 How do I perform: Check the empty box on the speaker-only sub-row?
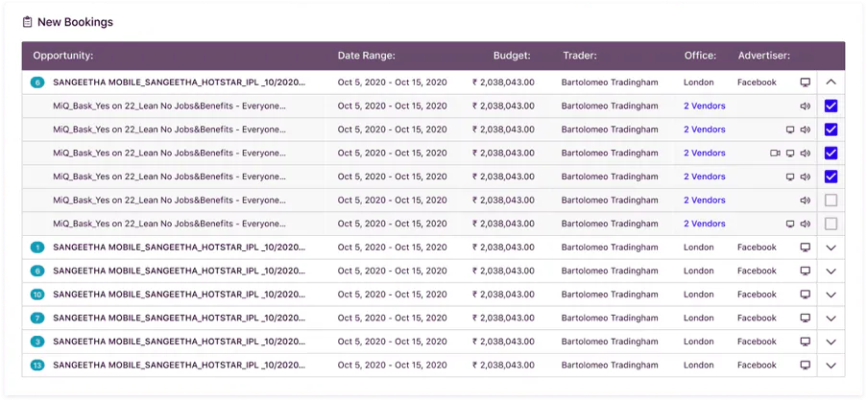831,200
